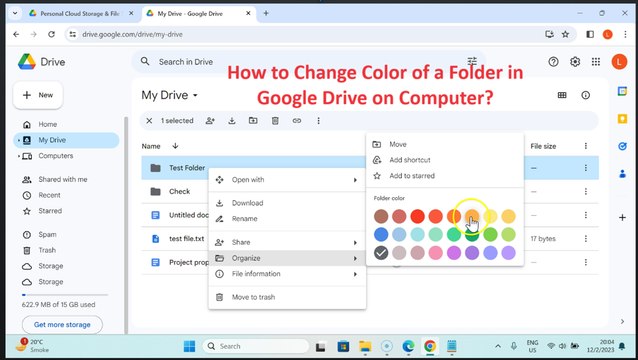The width and height of the screenshot is (638, 360).
Task: Open the Chrome tab search dropdown
Action: pyautogui.click(x=15, y=13)
